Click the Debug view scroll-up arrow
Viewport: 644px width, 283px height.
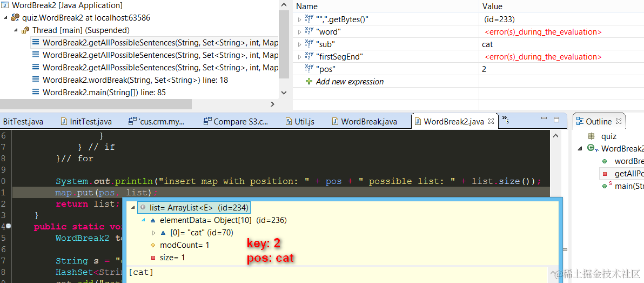(x=283, y=5)
